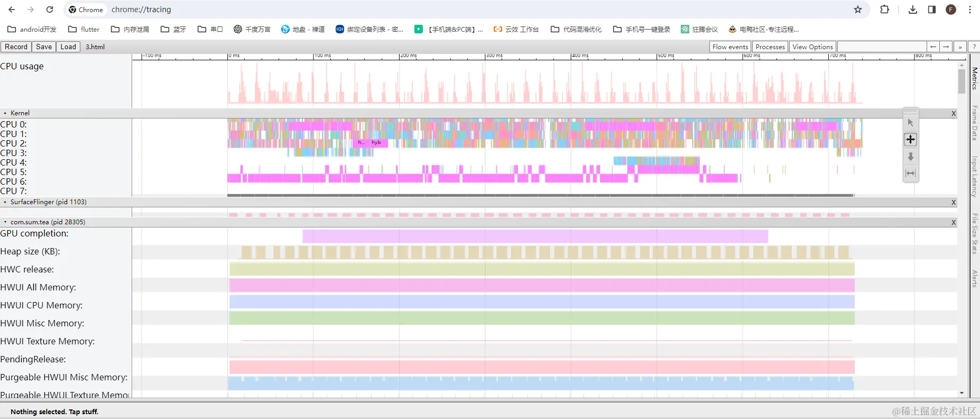Select the timing measurement tool
The image size is (980, 420).
pyautogui.click(x=910, y=173)
